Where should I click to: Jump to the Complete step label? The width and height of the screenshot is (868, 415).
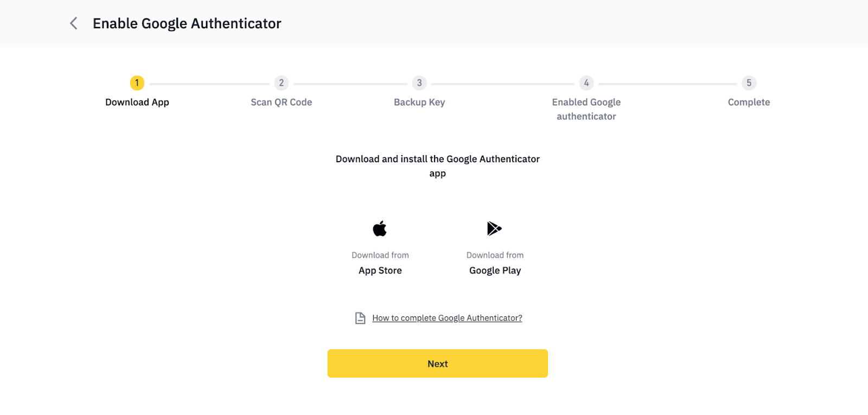click(749, 102)
